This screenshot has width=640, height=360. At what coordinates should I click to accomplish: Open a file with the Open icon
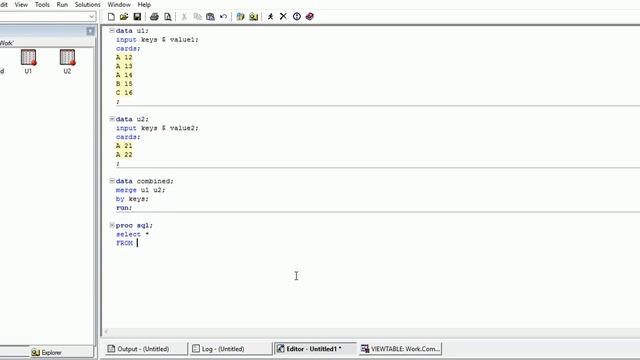124,17
